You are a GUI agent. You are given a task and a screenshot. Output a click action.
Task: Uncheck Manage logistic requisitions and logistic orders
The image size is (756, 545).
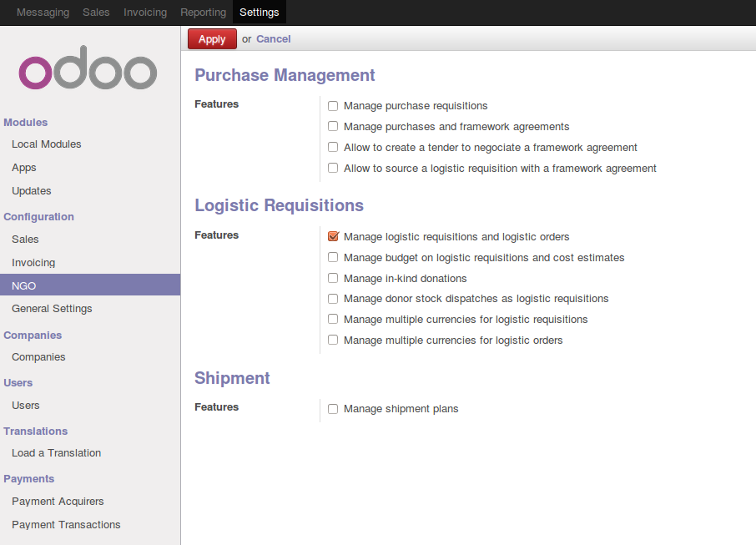[333, 236]
